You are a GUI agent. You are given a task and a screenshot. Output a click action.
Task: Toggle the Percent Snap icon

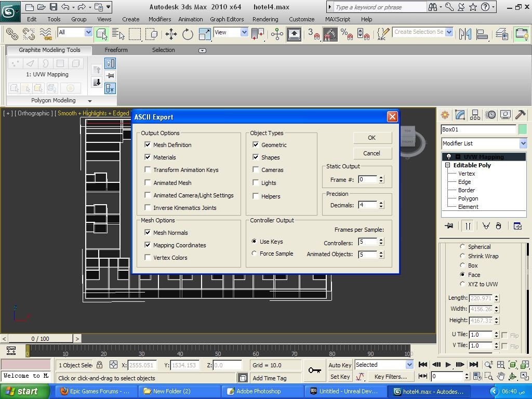(347, 34)
